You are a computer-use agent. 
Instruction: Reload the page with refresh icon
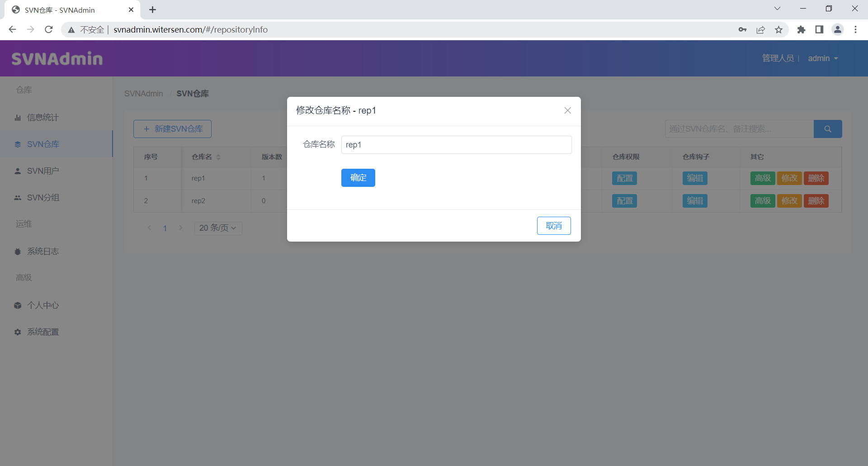[x=49, y=29]
